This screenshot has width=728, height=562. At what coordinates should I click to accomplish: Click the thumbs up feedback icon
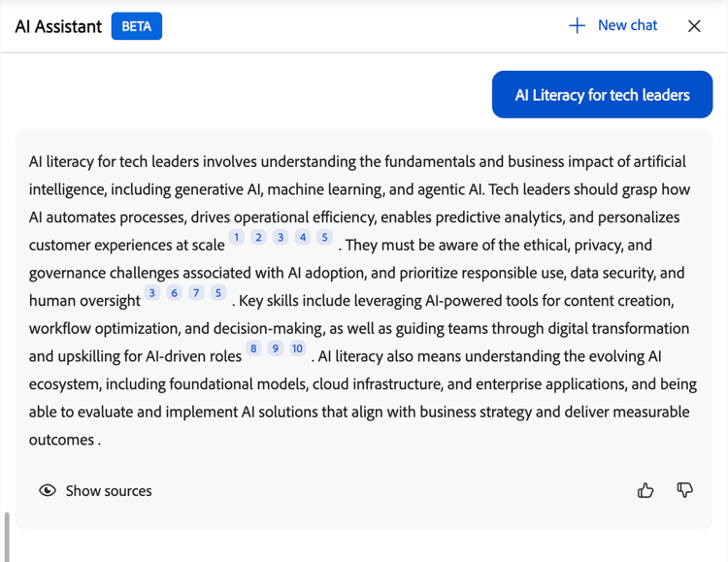coord(645,491)
